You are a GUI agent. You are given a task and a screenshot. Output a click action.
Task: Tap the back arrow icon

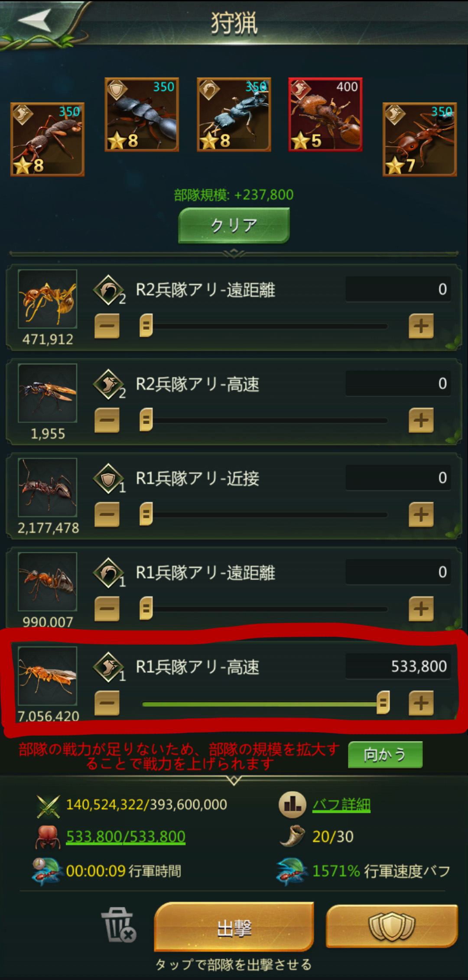[35, 20]
